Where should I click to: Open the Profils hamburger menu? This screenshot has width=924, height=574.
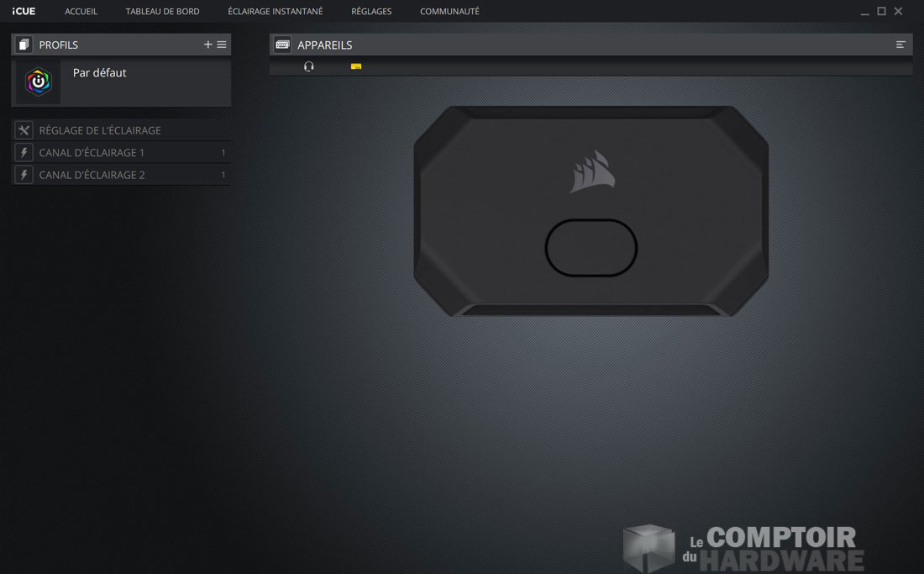[x=222, y=45]
